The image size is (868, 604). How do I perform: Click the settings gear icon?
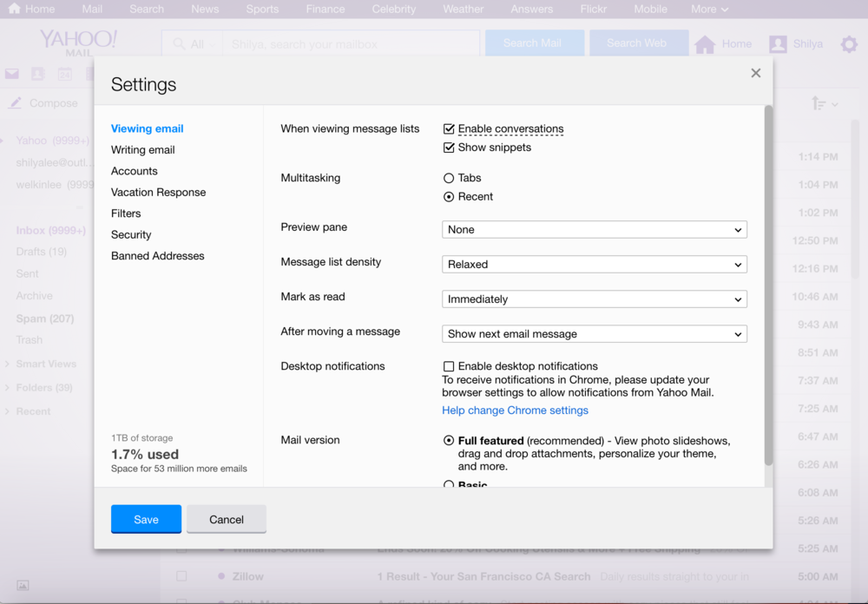[849, 44]
